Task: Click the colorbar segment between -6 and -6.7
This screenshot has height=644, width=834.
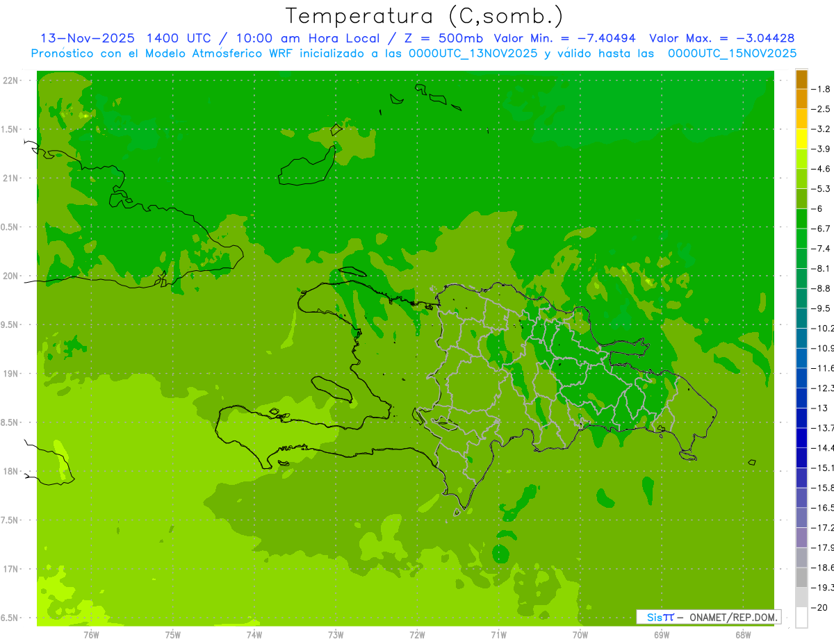Action: [801, 219]
